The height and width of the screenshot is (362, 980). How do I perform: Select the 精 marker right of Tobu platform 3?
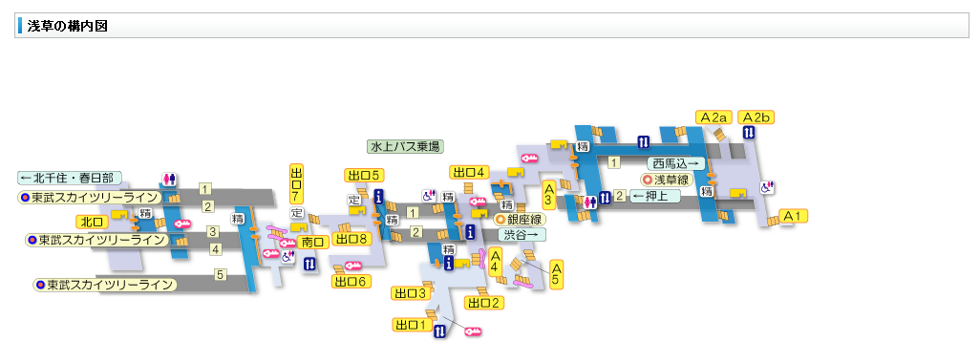[237, 218]
